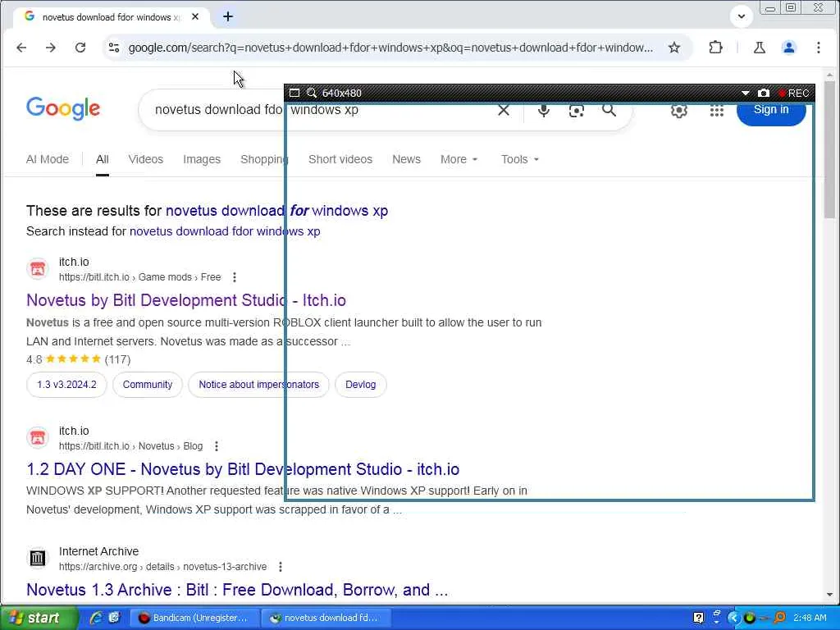Open more options for Novetus Blog result

point(217,445)
